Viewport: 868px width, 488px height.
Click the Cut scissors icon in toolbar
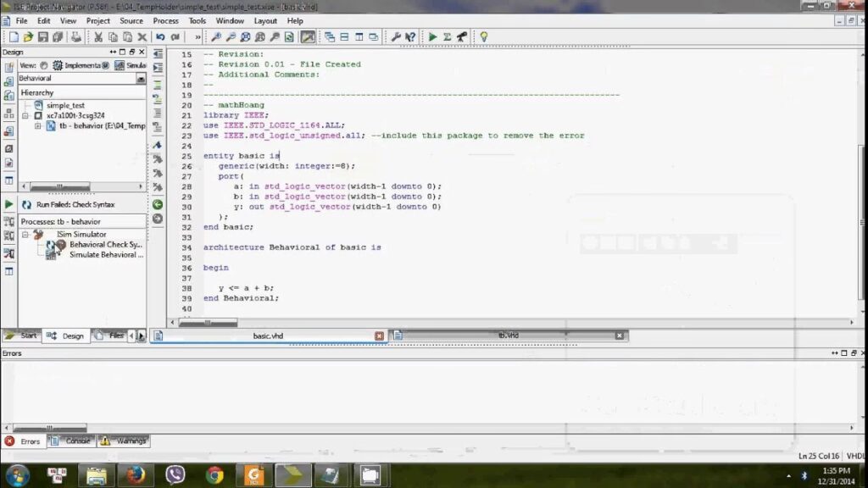tap(98, 37)
